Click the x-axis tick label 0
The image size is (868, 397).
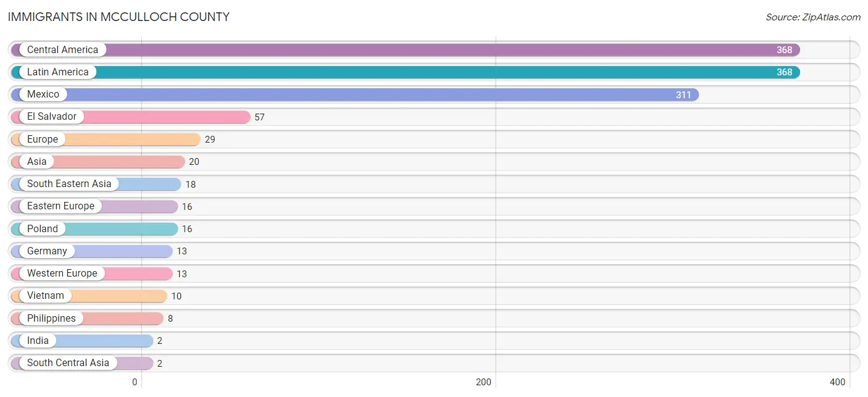pyautogui.click(x=135, y=382)
